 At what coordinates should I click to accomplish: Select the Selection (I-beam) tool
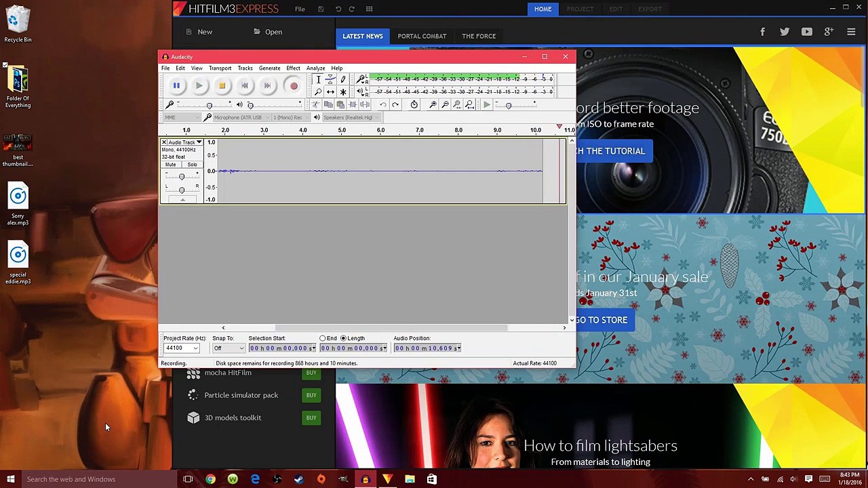[318, 79]
